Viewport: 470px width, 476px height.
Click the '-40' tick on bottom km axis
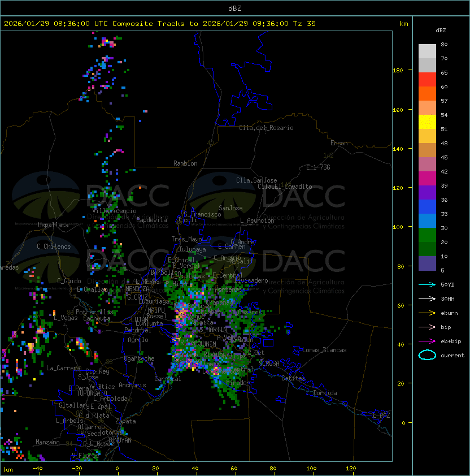(37, 469)
